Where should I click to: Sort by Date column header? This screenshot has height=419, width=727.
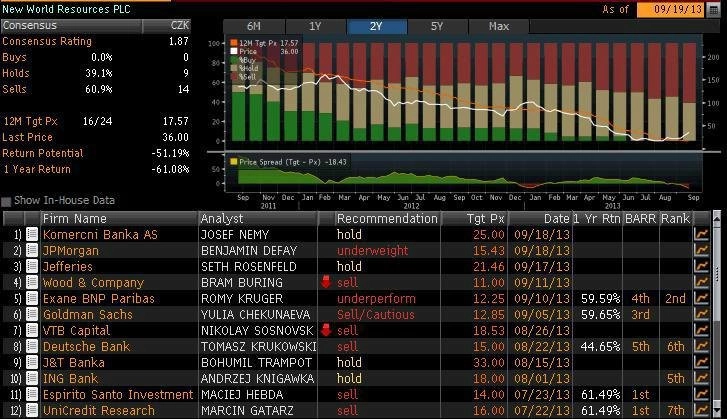[x=540, y=218]
